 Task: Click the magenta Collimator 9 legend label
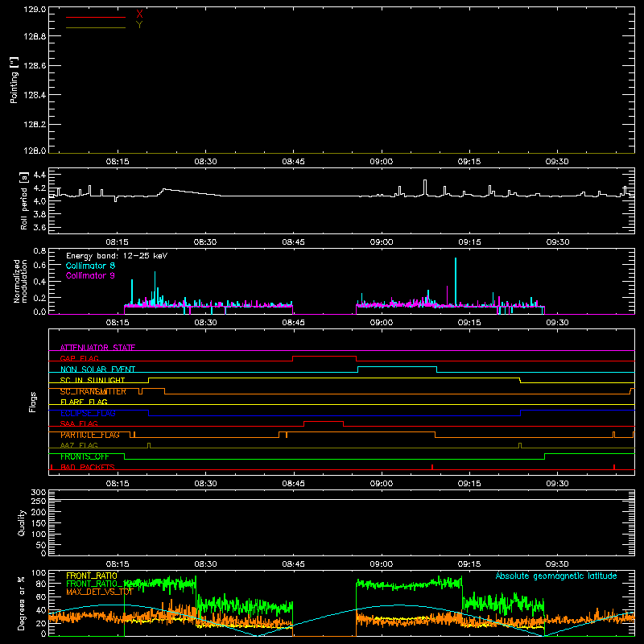click(90, 275)
